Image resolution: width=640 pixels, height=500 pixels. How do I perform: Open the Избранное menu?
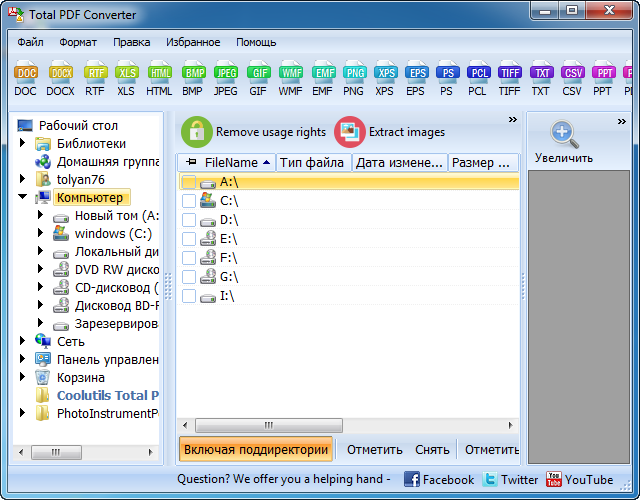[x=193, y=42]
